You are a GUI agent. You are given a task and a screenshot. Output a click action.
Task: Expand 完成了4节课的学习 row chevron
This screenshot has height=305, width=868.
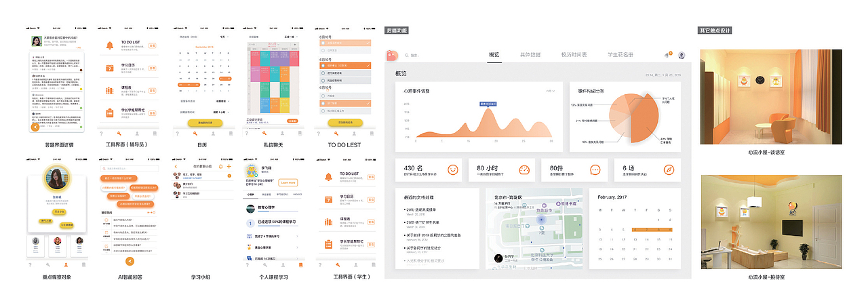tap(298, 236)
